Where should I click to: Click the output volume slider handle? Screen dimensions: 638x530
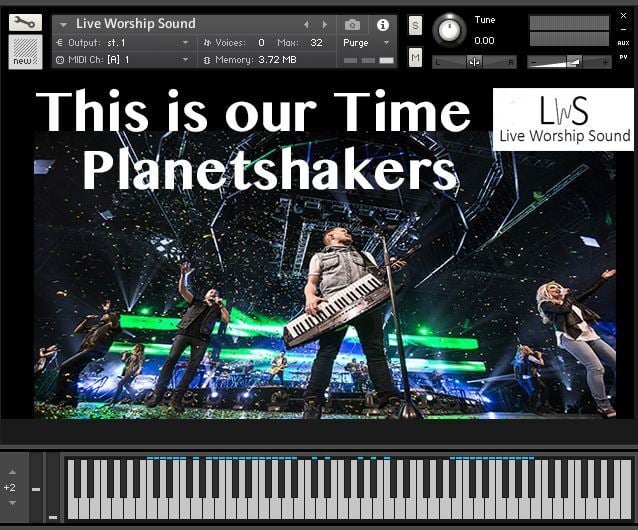click(x=574, y=62)
